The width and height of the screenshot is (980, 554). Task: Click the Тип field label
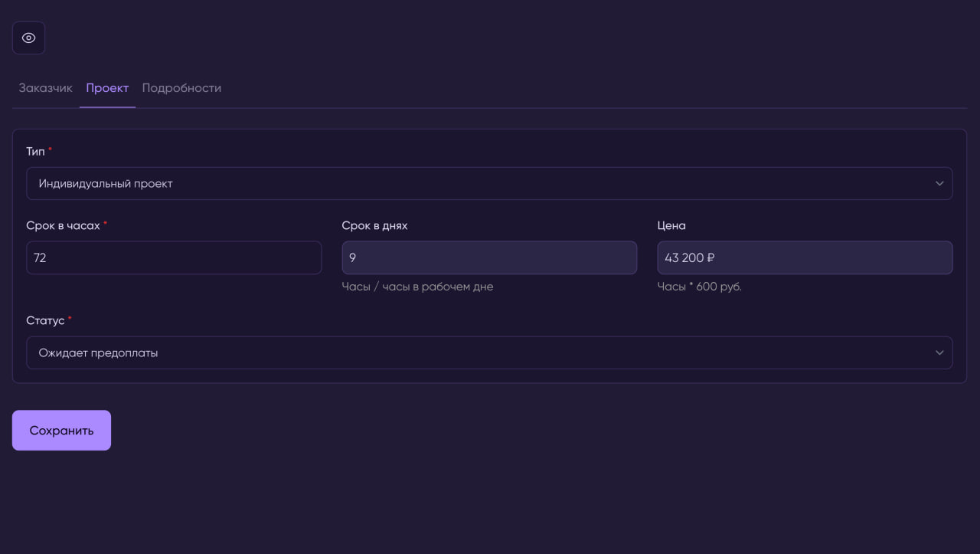point(35,152)
